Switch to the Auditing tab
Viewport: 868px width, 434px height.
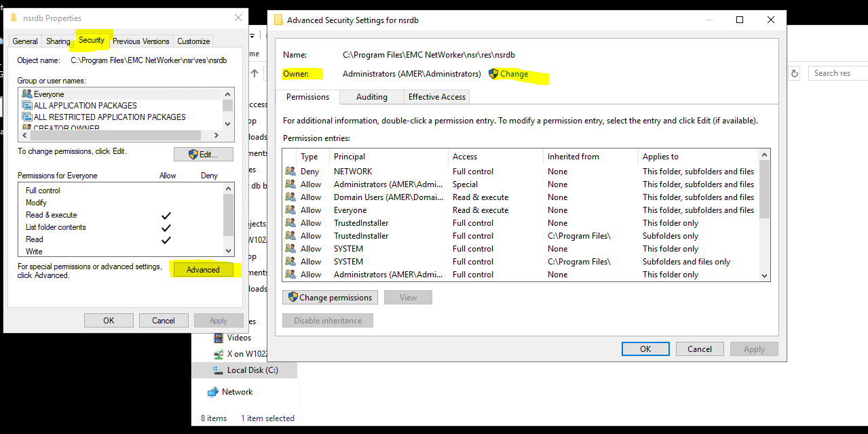coord(371,97)
